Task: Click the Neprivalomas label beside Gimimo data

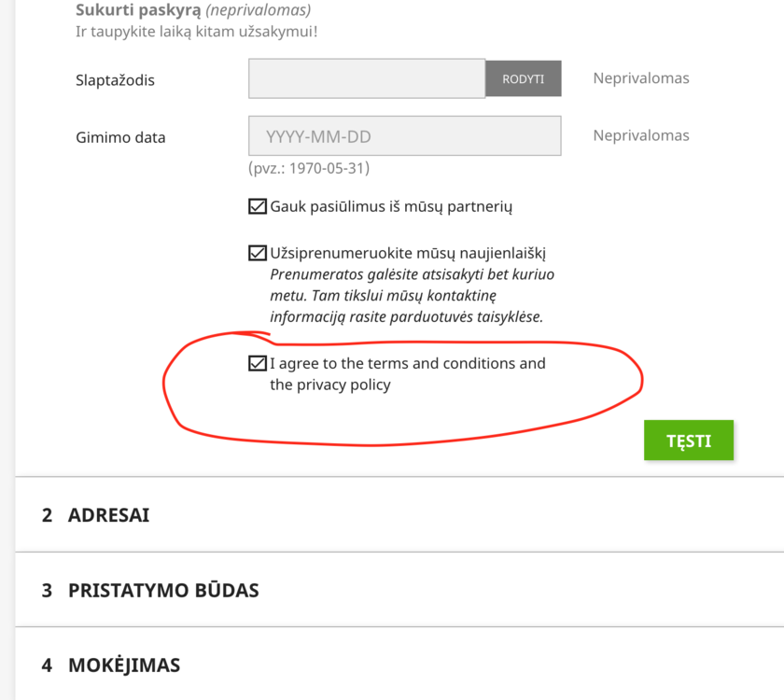Action: (x=641, y=134)
